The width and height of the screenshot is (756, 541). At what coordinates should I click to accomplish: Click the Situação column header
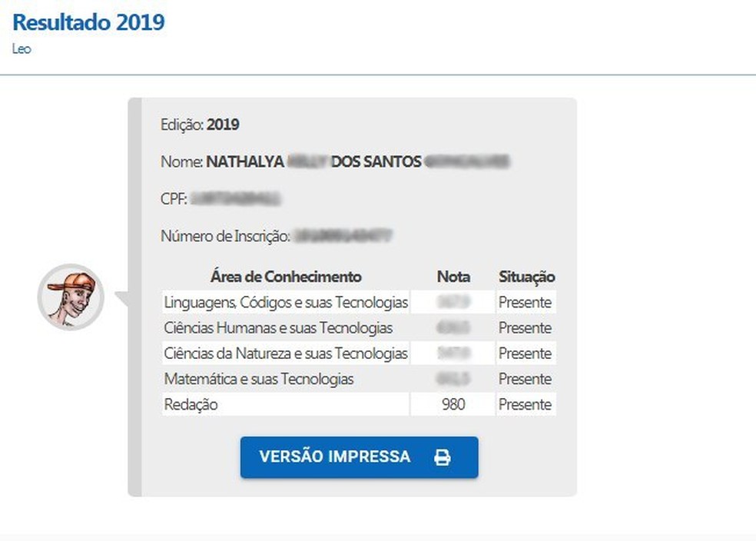coord(525,277)
